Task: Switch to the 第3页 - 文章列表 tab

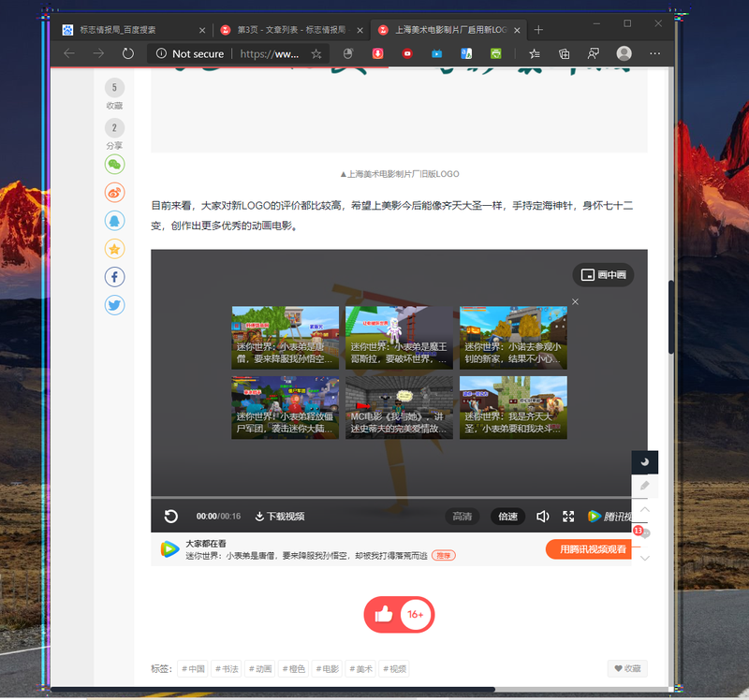Action: pos(291,30)
